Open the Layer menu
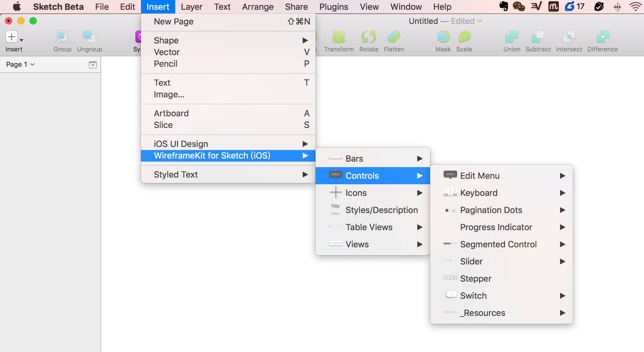Image resolution: width=644 pixels, height=352 pixels. (191, 7)
